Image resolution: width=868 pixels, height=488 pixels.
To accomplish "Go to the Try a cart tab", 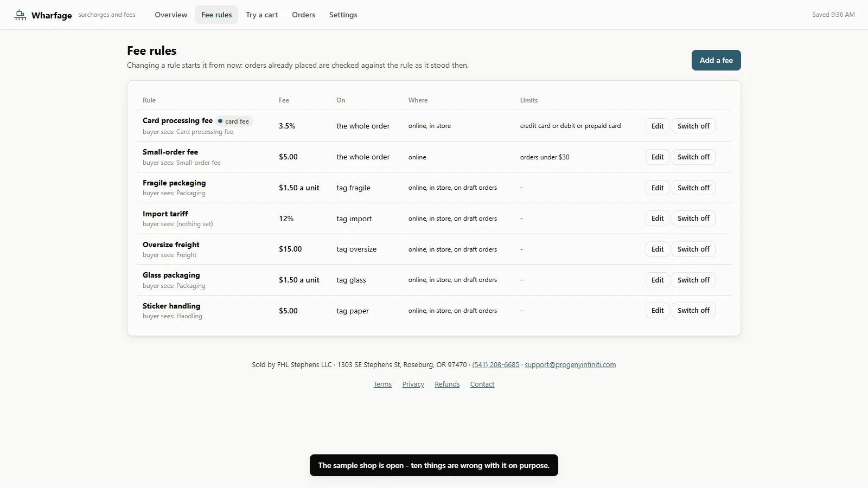I will 262,15.
